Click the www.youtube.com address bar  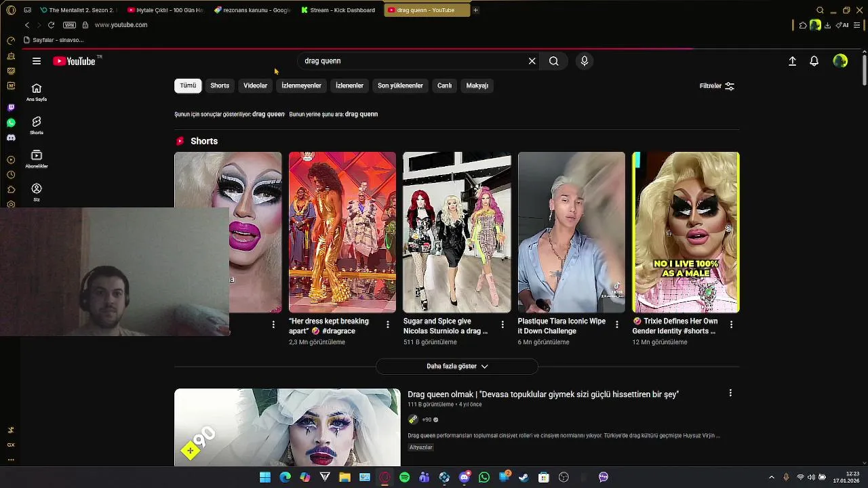(x=121, y=25)
